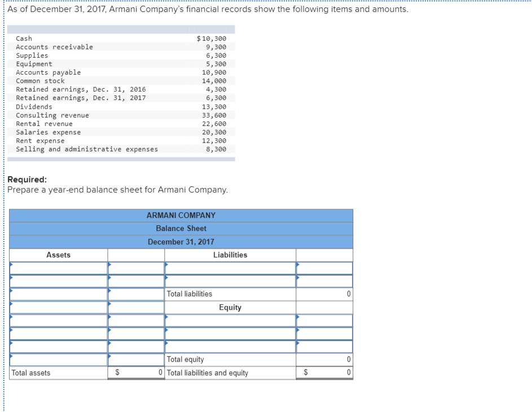Click equity amount field directly above Total equity value
This screenshot has height=412, width=532.
[324, 347]
